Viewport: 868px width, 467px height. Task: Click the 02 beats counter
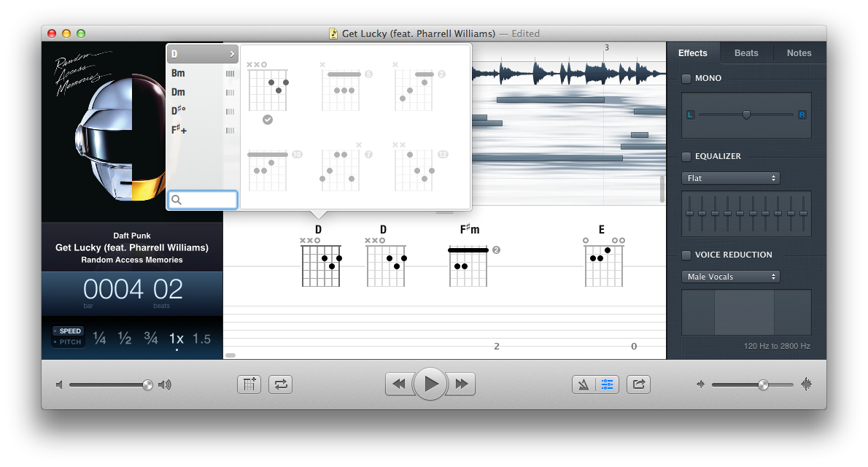tap(168, 289)
